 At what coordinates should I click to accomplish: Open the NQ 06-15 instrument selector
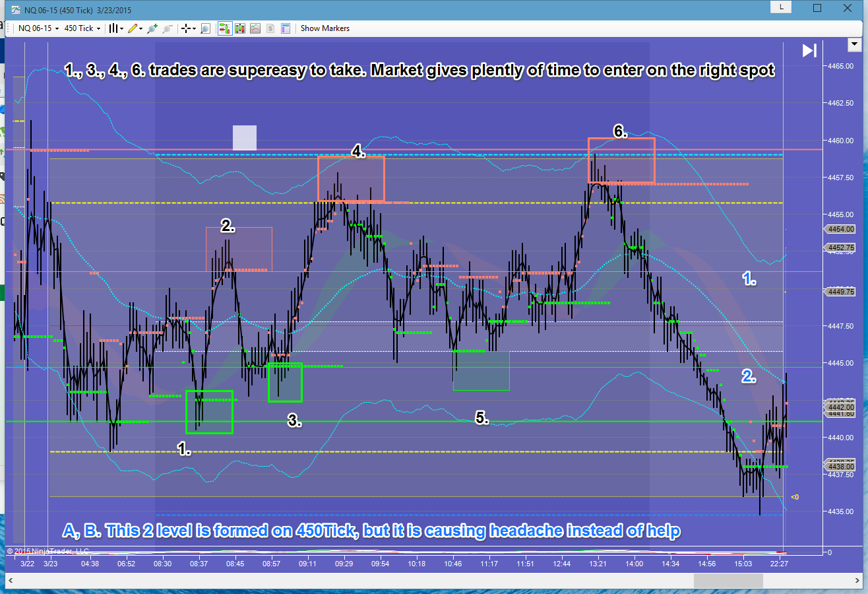pos(39,28)
